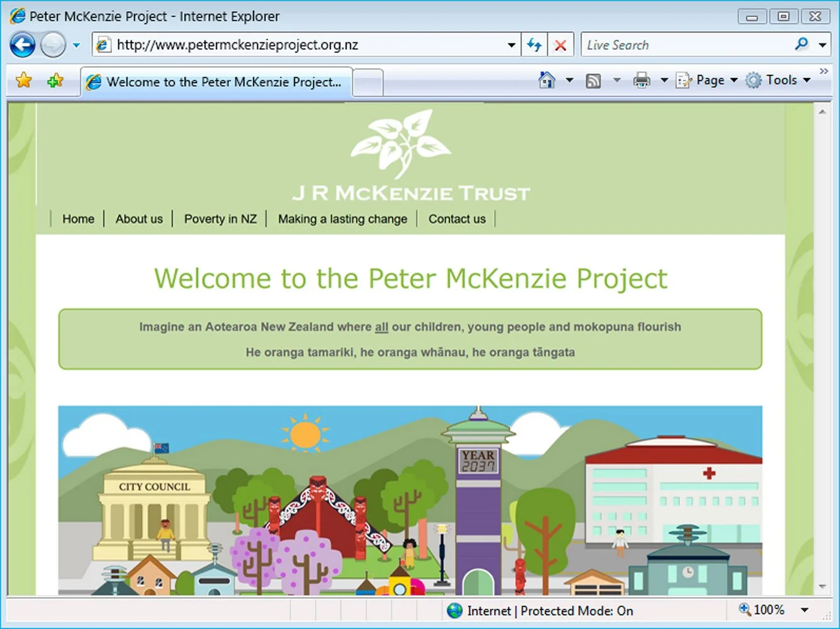The height and width of the screenshot is (629, 840).
Task: Open the Home navigation link
Action: pyautogui.click(x=78, y=219)
